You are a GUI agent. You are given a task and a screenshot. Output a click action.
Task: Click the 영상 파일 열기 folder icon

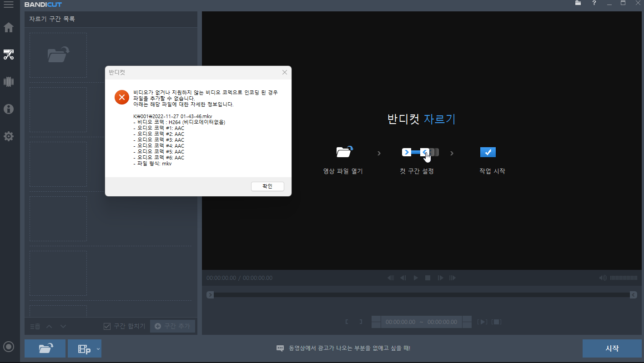[344, 152]
